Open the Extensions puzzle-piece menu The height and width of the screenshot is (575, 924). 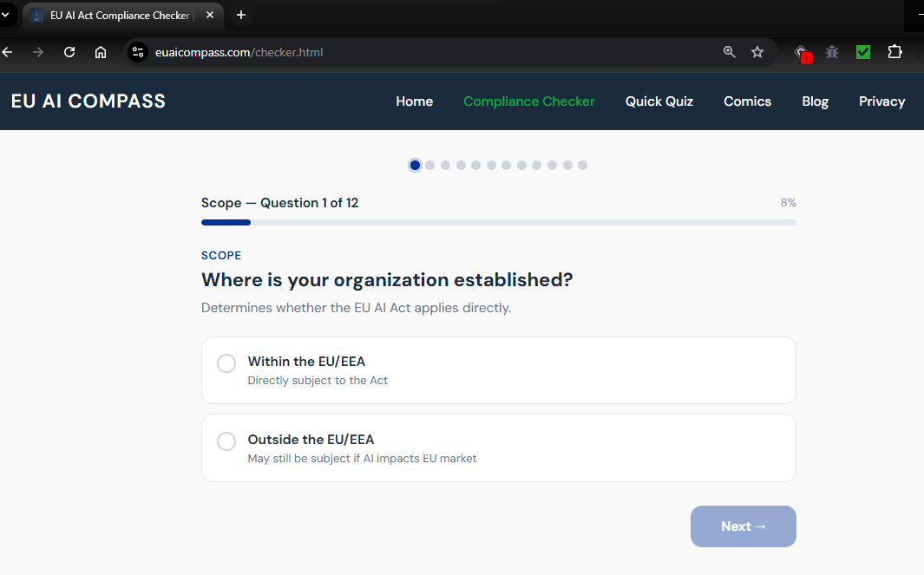tap(895, 52)
